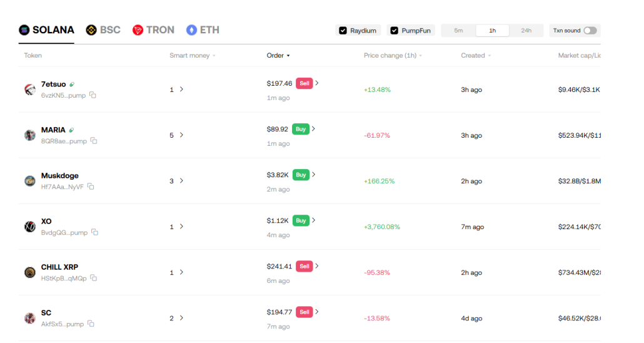Click the Sell button for CHILL XRP
Image resolution: width=644 pixels, height=343 pixels.
[304, 266]
